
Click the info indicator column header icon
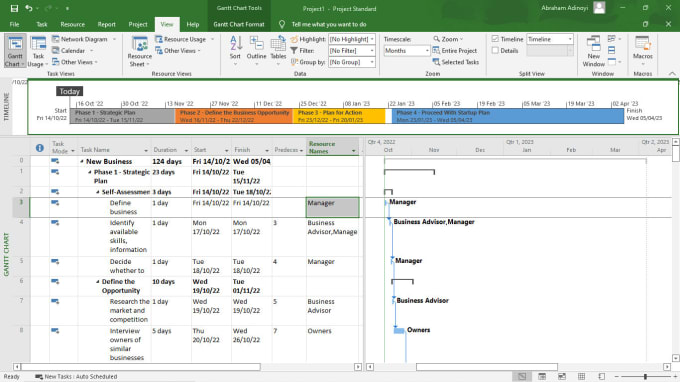pyautogui.click(x=39, y=148)
